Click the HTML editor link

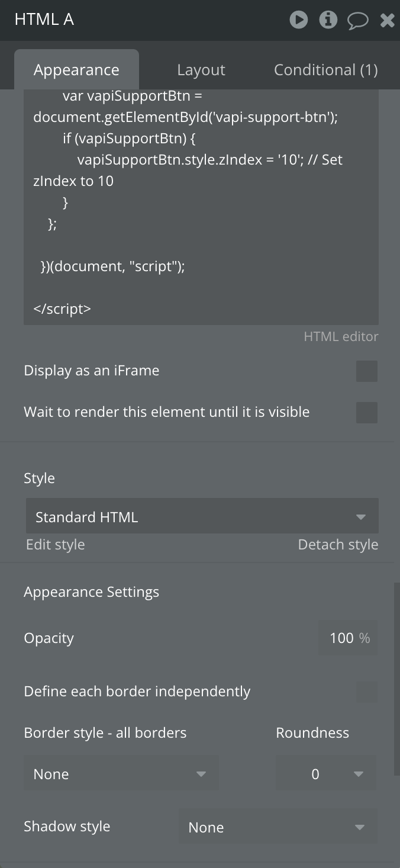pos(341,336)
